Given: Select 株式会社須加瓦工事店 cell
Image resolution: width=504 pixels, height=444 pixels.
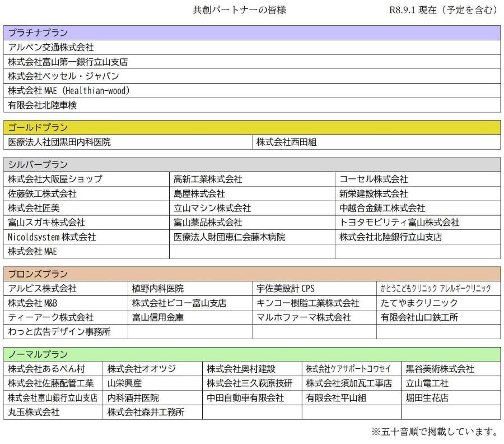Looking at the screenshot, I should [x=352, y=383].
